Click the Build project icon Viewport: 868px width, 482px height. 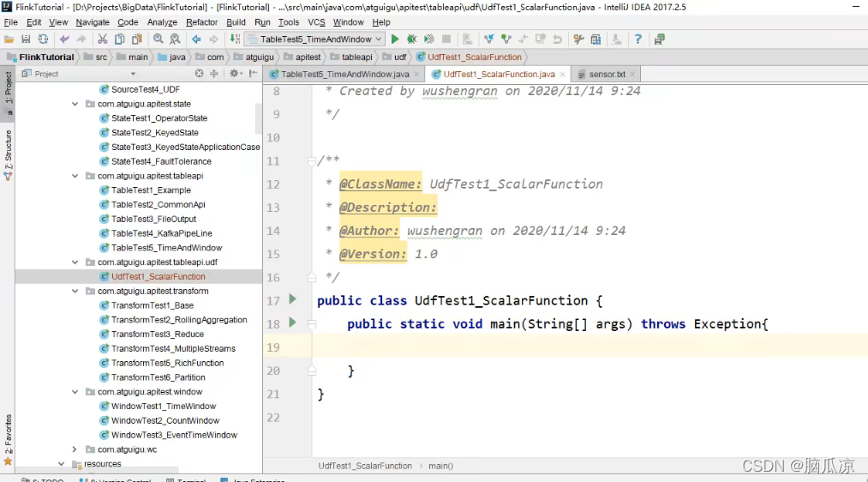(236, 39)
